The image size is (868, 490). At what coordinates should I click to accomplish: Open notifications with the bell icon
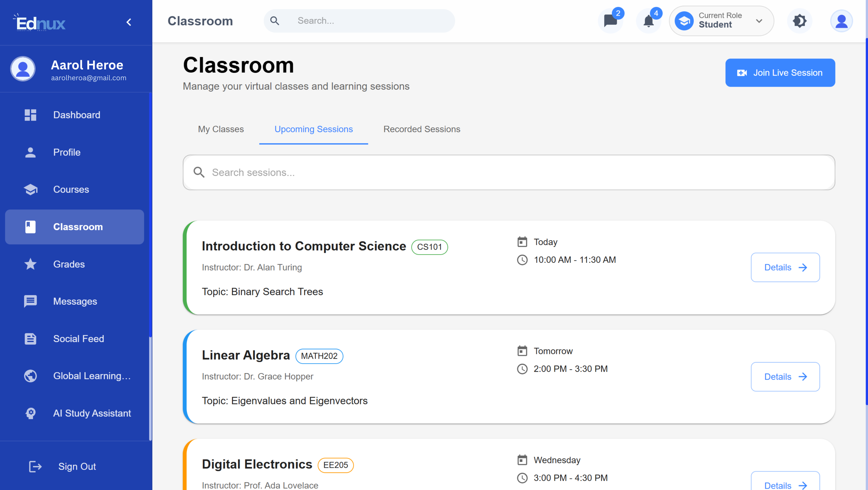[x=648, y=21]
